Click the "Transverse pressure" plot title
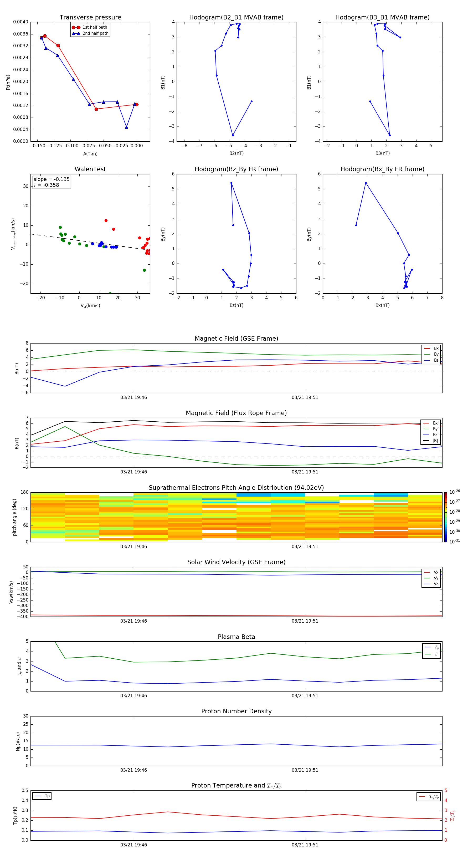The width and height of the screenshot is (473, 868). tap(90, 18)
